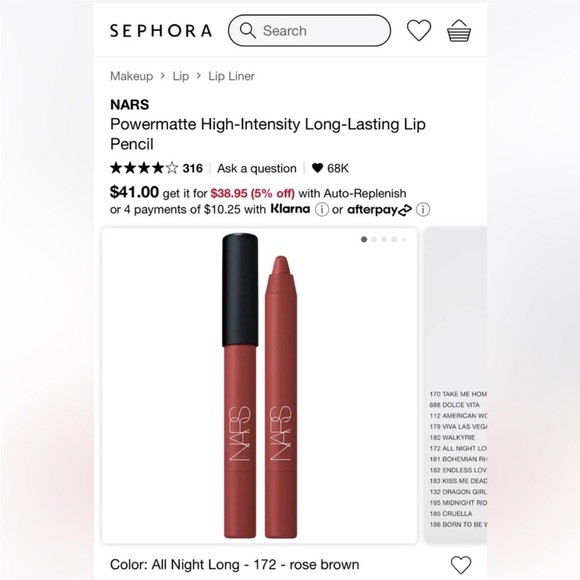580x580 pixels.
Task: Open the 316 reviews count
Action: pos(192,169)
